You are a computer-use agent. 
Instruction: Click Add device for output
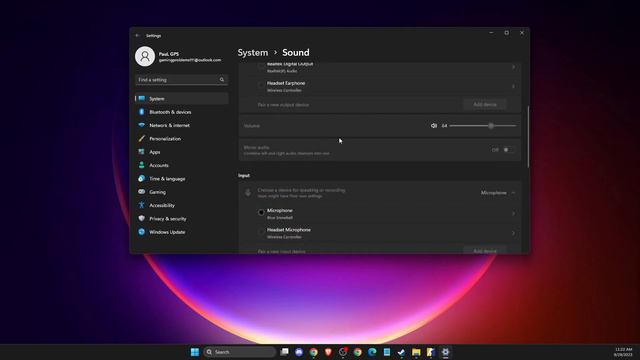pyautogui.click(x=485, y=104)
